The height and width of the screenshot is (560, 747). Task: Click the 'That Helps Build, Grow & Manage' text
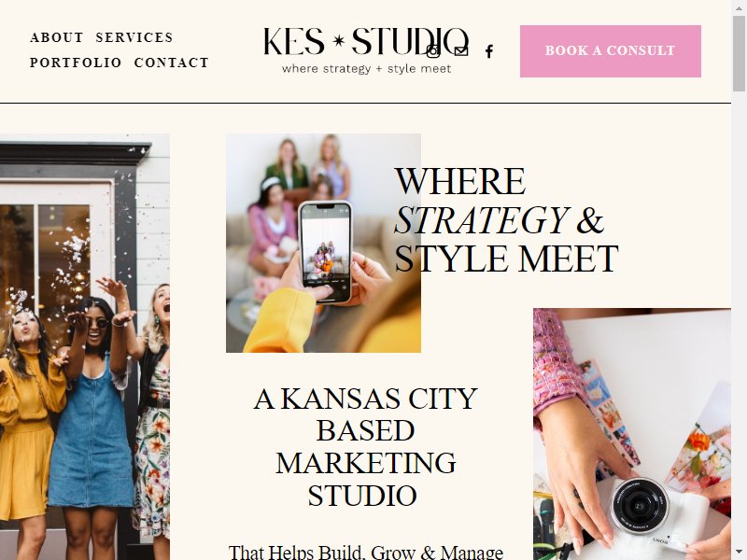click(365, 553)
